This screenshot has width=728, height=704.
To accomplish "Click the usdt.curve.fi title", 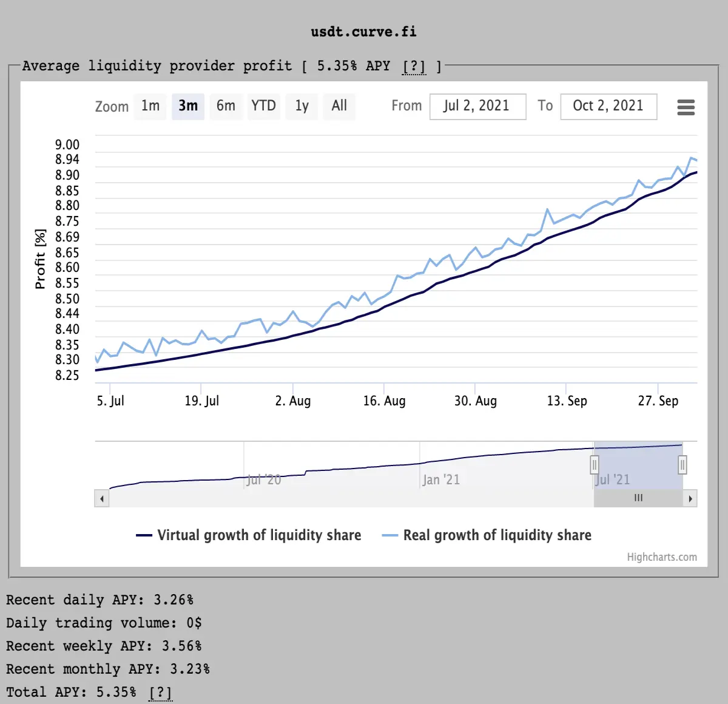I will click(x=363, y=32).
